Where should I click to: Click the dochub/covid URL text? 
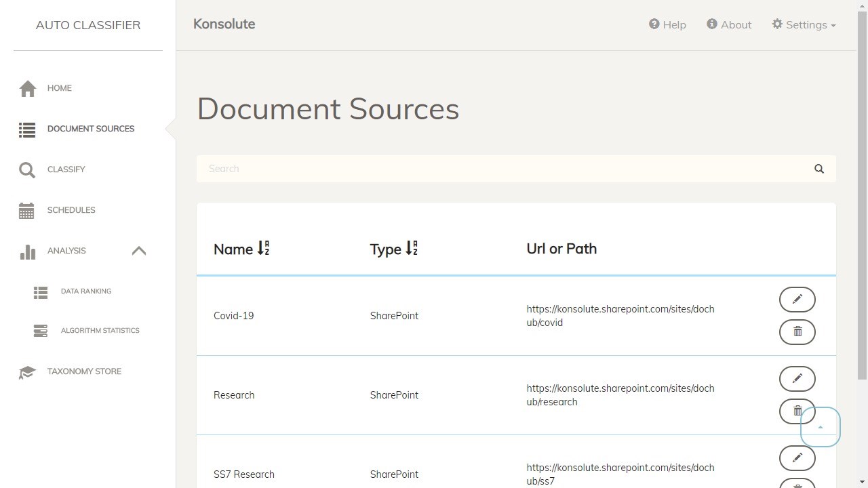click(620, 316)
